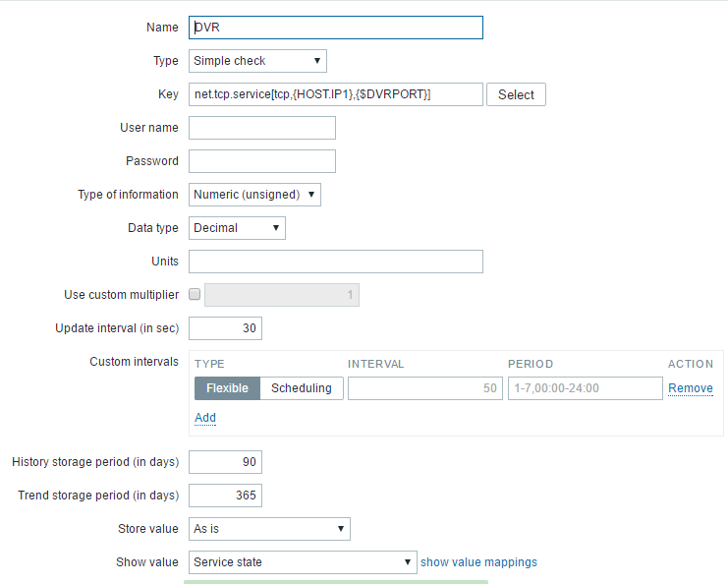Open the Type dropdown showing Simple check

point(257,61)
